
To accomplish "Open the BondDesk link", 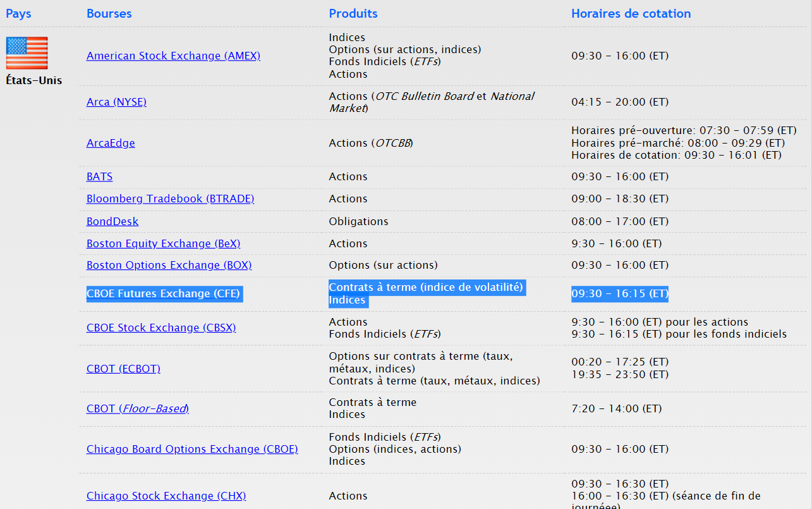I will [x=112, y=221].
